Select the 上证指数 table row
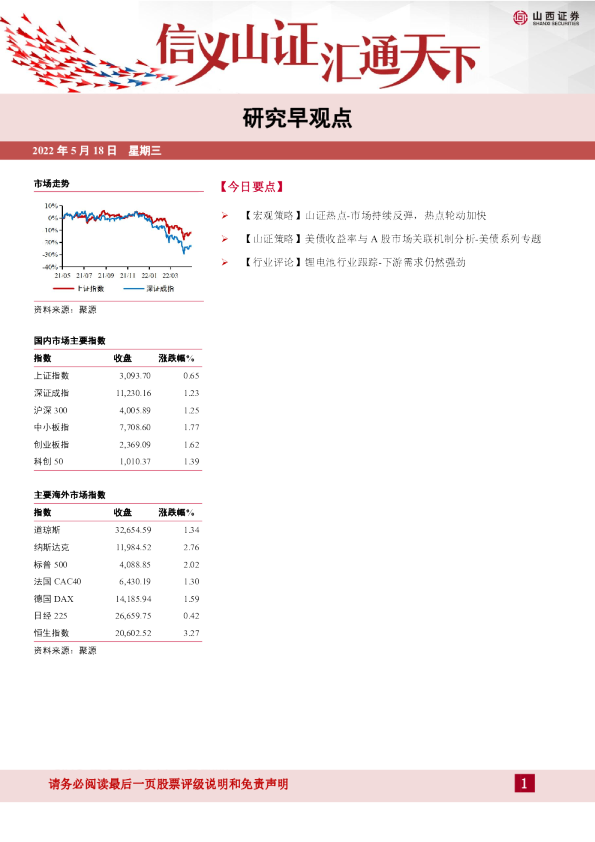This screenshot has height=842, width=595. [117, 376]
